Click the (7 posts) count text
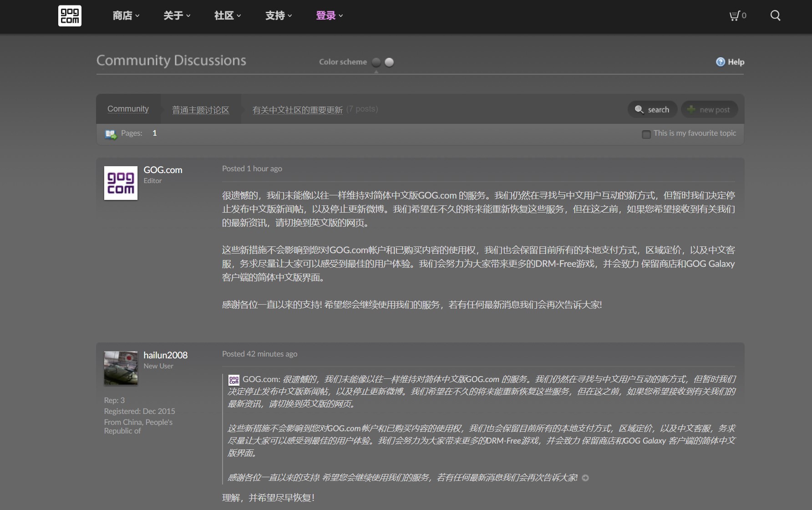 (362, 109)
